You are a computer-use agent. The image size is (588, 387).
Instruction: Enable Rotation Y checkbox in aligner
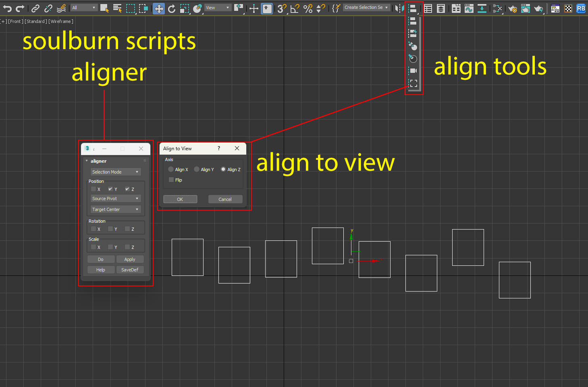click(x=110, y=229)
